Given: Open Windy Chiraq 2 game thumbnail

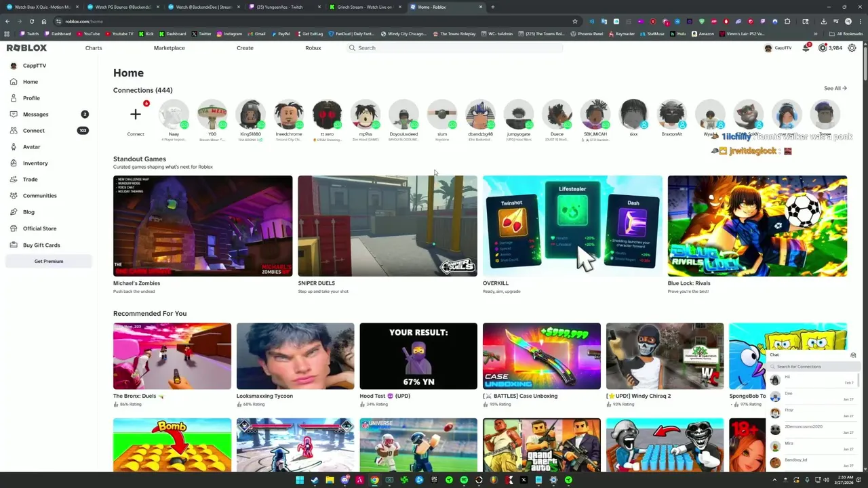Looking at the screenshot, I should coord(665,356).
